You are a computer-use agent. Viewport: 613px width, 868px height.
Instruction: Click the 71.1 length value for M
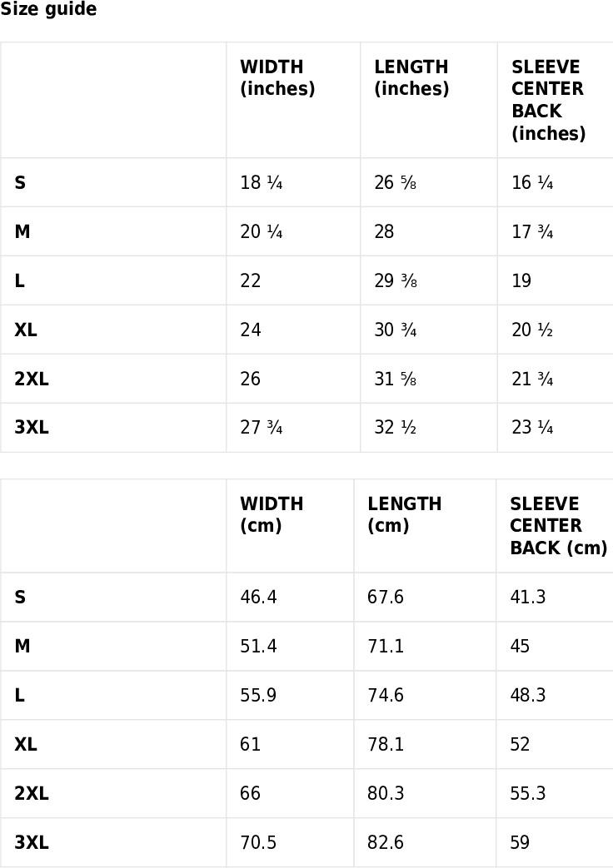[385, 646]
